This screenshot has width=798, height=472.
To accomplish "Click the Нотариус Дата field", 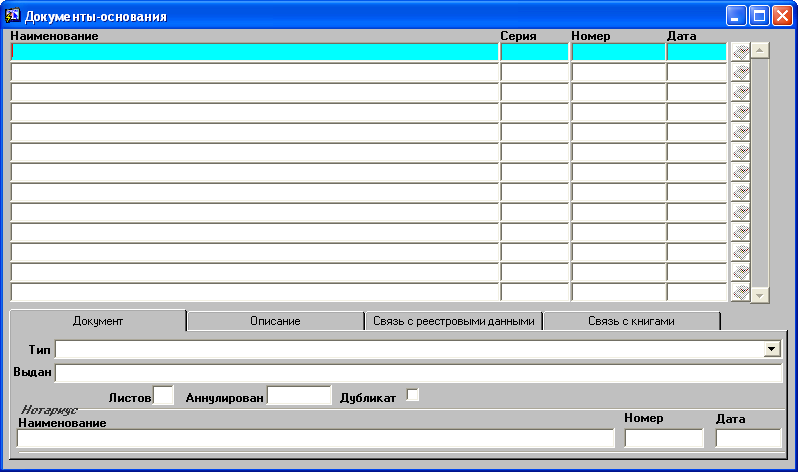I will click(748, 438).
